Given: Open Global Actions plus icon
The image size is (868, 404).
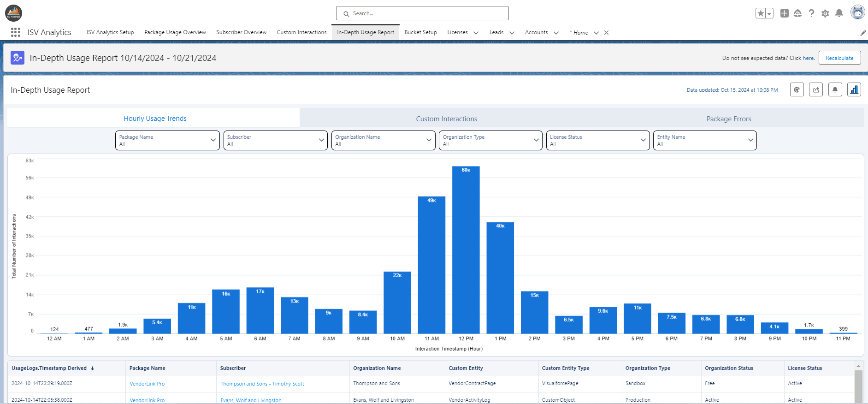Looking at the screenshot, I should (x=785, y=13).
